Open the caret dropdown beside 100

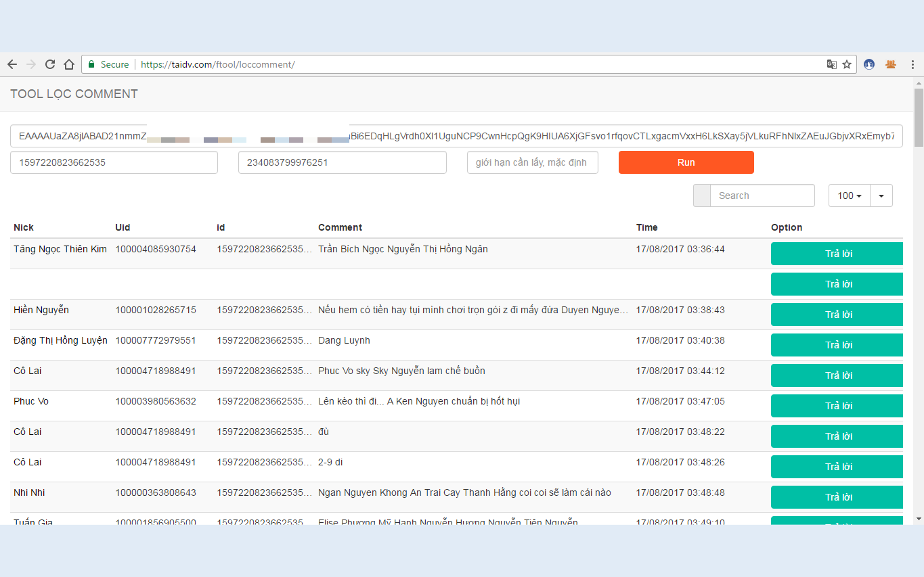point(881,195)
